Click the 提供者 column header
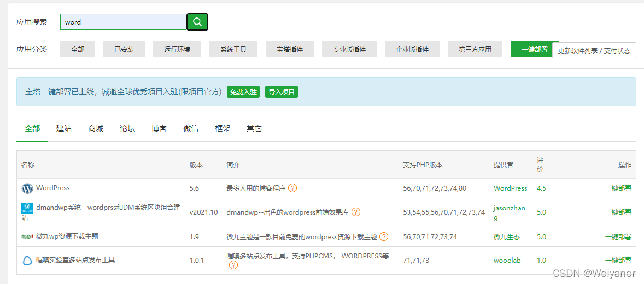644x284 pixels. point(504,164)
